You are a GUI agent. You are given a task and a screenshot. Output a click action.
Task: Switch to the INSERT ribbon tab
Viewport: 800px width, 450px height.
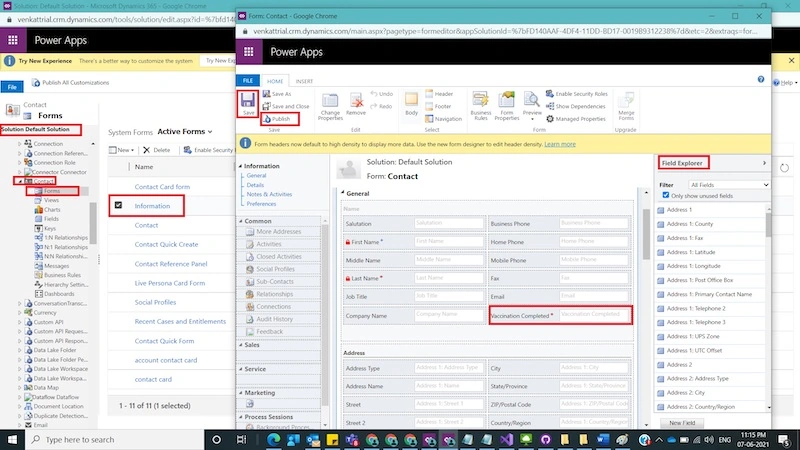pos(304,81)
